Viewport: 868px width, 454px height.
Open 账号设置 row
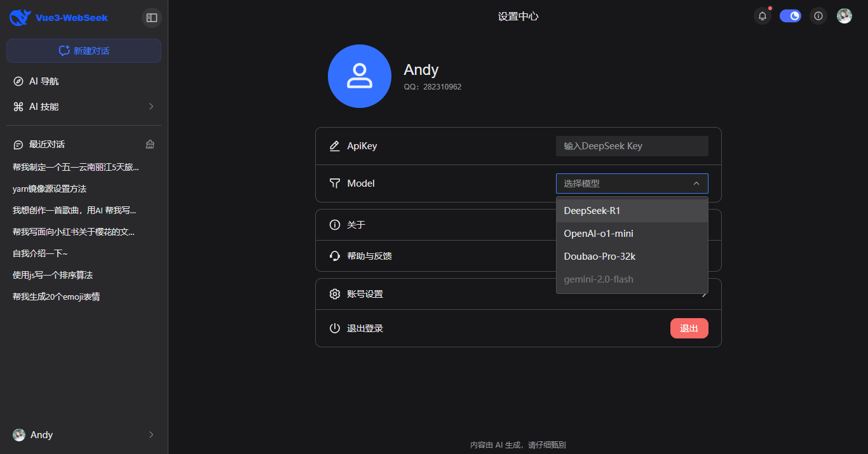(519, 294)
